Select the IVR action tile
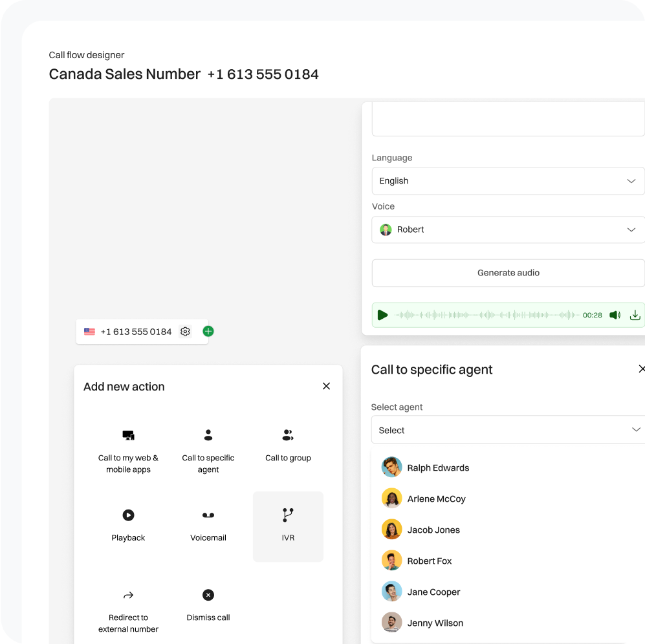This screenshot has height=644, width=645. point(288,525)
